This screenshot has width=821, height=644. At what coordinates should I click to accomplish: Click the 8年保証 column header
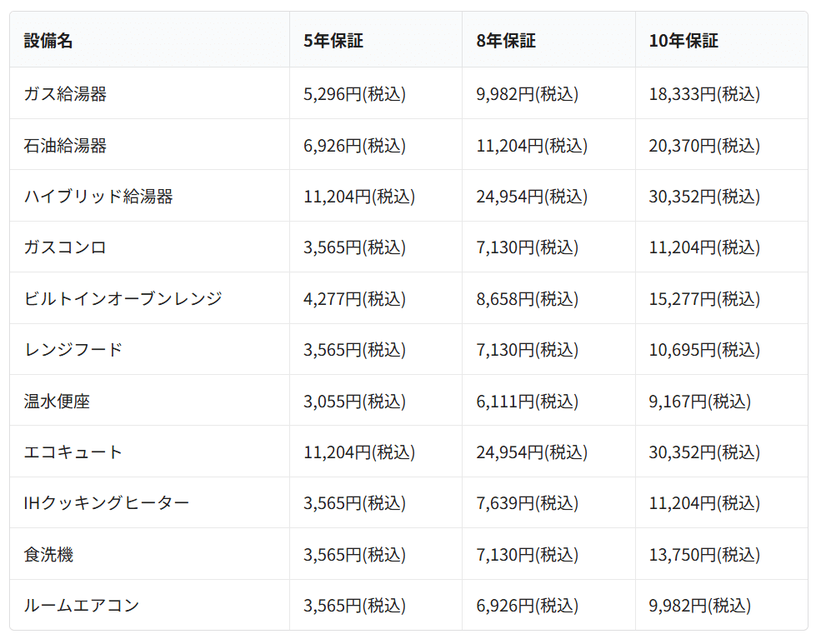(506, 41)
